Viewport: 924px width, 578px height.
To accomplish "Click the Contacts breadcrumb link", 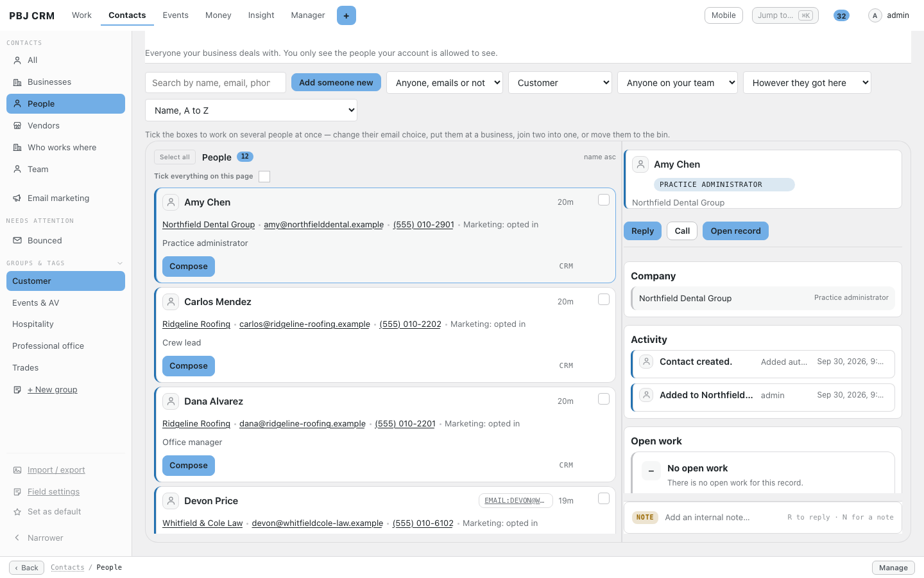I will [67, 568].
